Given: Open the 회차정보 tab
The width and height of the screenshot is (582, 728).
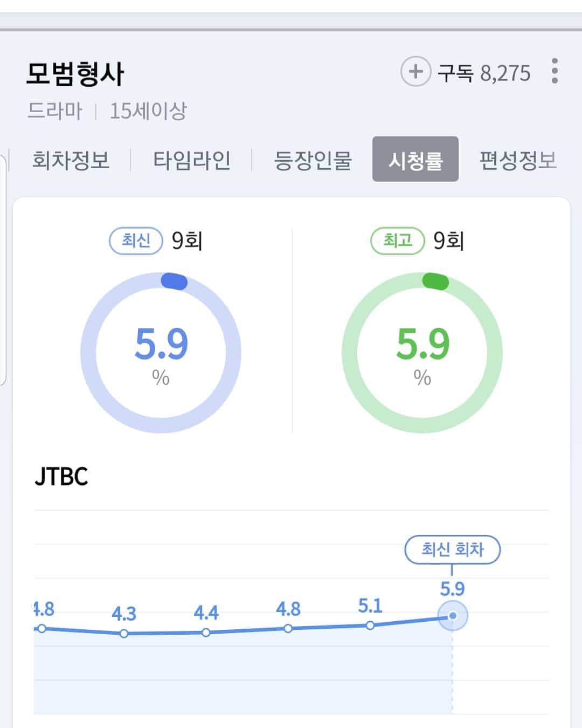Looking at the screenshot, I should point(71,160).
